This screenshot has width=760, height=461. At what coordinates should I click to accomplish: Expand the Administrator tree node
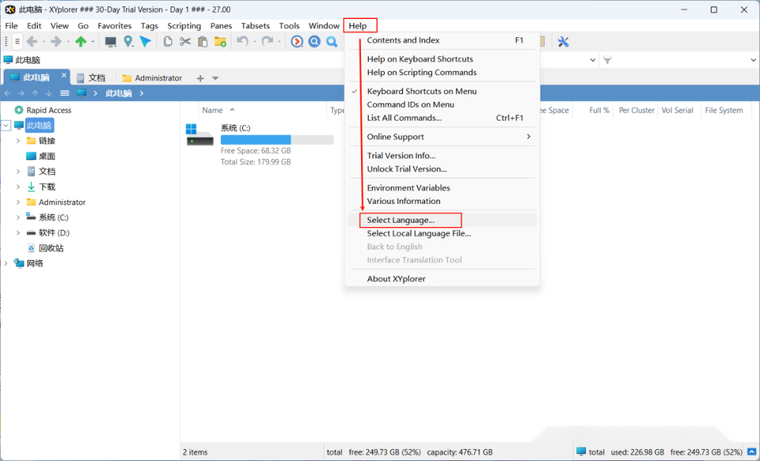coord(18,202)
